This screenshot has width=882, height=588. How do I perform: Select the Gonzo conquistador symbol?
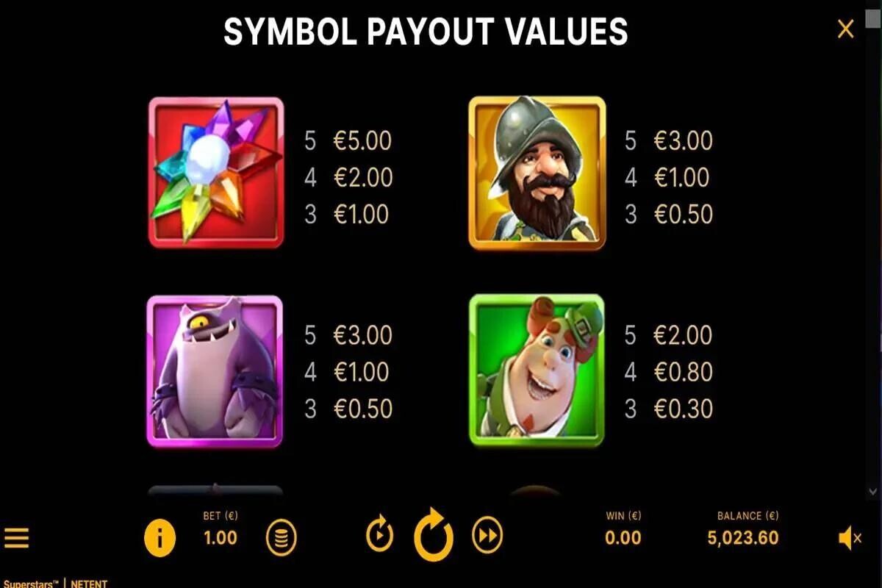click(x=537, y=173)
